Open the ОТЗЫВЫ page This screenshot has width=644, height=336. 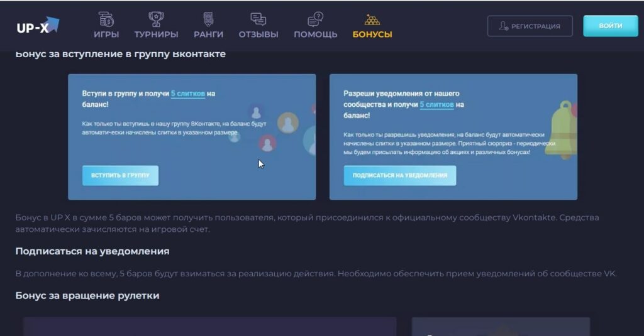(258, 35)
